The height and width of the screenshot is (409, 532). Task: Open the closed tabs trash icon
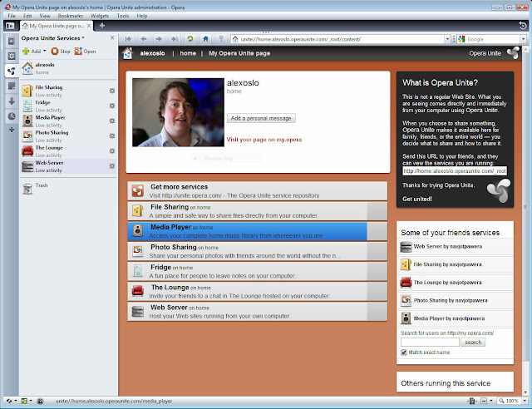coord(521,26)
